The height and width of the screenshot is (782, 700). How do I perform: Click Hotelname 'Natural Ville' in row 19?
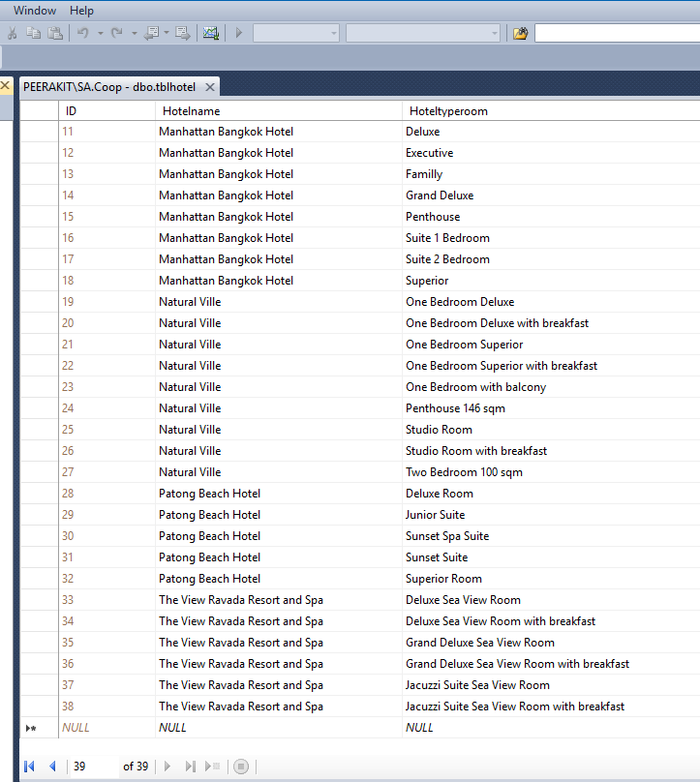coord(279,302)
